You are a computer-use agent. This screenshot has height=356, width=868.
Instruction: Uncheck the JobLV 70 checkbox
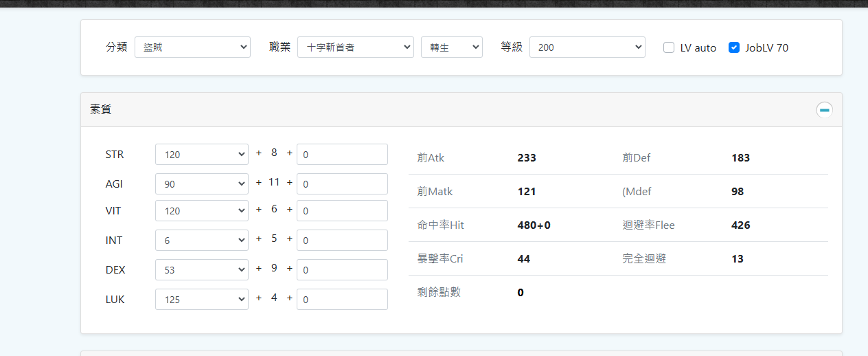[734, 47]
